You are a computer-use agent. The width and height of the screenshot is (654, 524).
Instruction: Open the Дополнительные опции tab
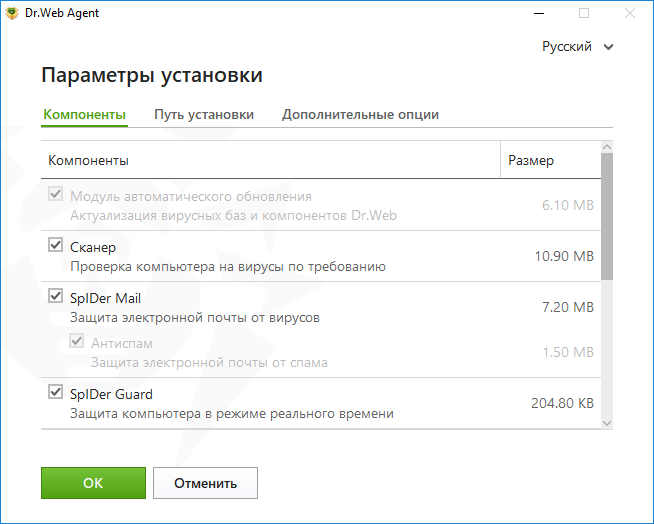pyautogui.click(x=360, y=114)
